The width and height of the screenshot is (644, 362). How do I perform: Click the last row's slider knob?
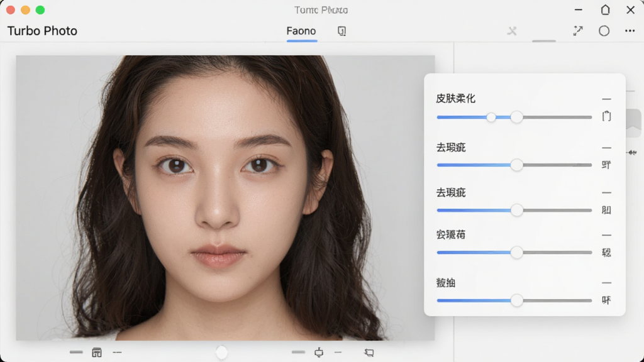(x=517, y=300)
